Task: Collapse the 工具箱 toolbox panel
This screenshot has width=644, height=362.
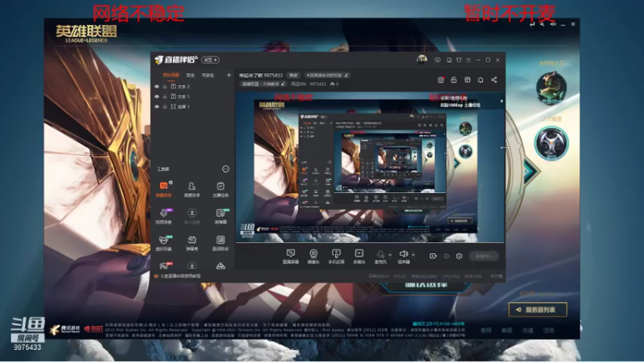Action: 225,169
